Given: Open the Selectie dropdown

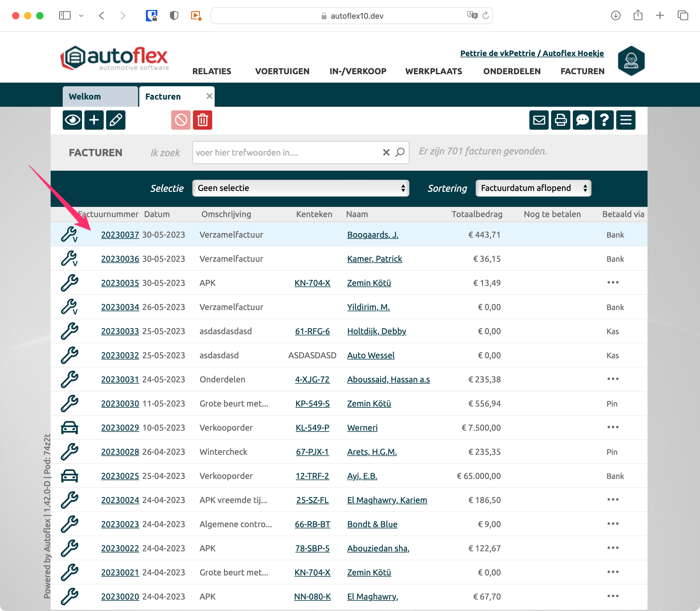Looking at the screenshot, I should point(301,188).
